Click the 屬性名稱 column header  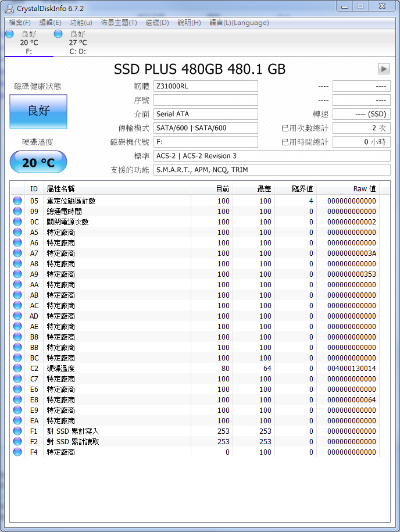tap(117, 189)
